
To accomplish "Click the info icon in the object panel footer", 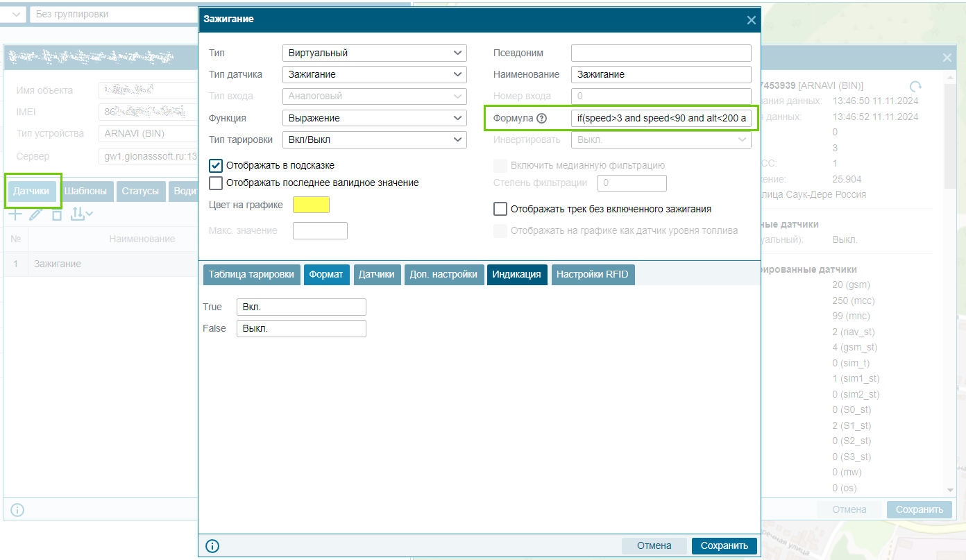I will click(17, 510).
